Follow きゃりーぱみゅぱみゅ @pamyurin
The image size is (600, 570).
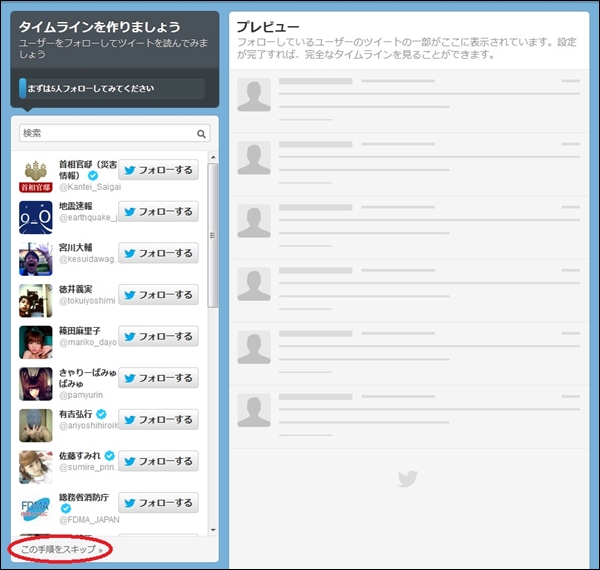[x=158, y=378]
